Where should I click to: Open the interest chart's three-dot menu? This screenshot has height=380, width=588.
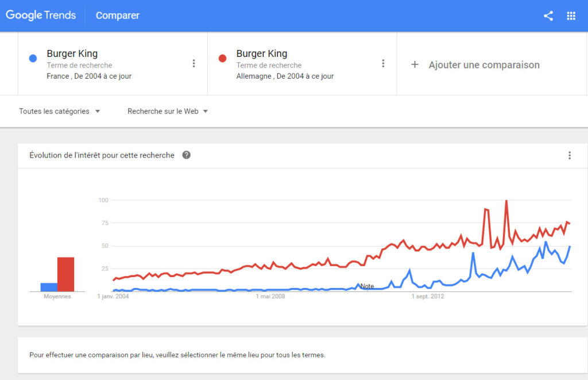click(x=569, y=155)
